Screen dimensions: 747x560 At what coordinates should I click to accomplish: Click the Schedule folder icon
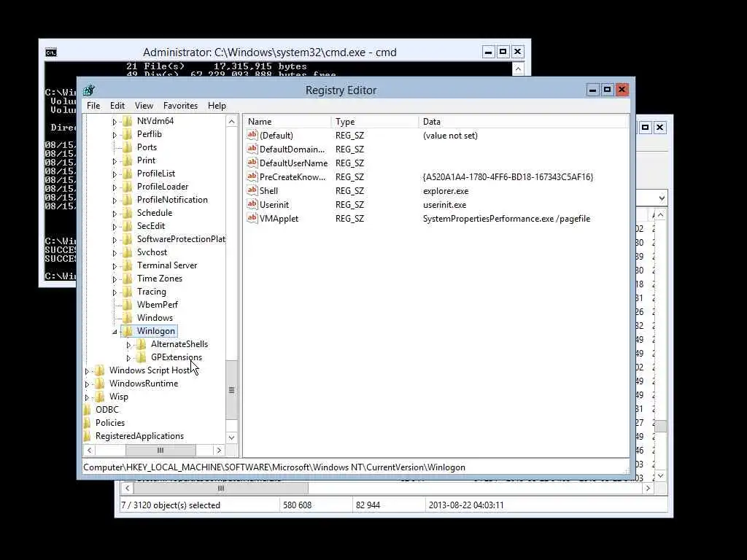click(x=127, y=213)
